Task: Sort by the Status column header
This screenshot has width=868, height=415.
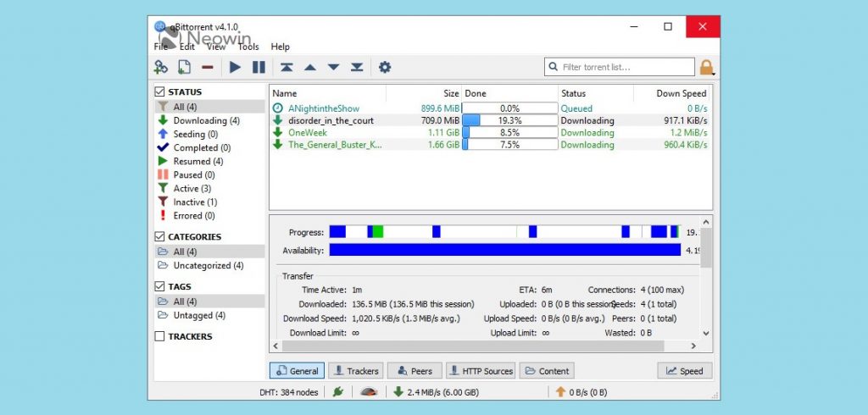Action: 596,93
